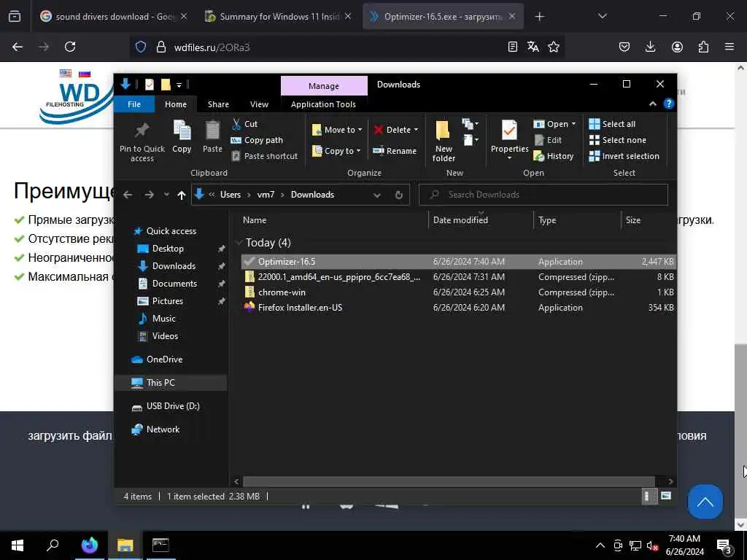Refresh the Downloads folder

[399, 195]
